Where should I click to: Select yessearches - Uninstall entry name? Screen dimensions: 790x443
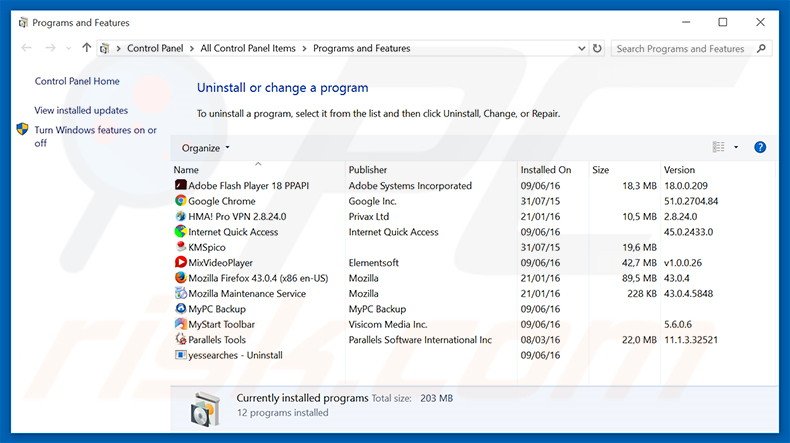[x=235, y=355]
